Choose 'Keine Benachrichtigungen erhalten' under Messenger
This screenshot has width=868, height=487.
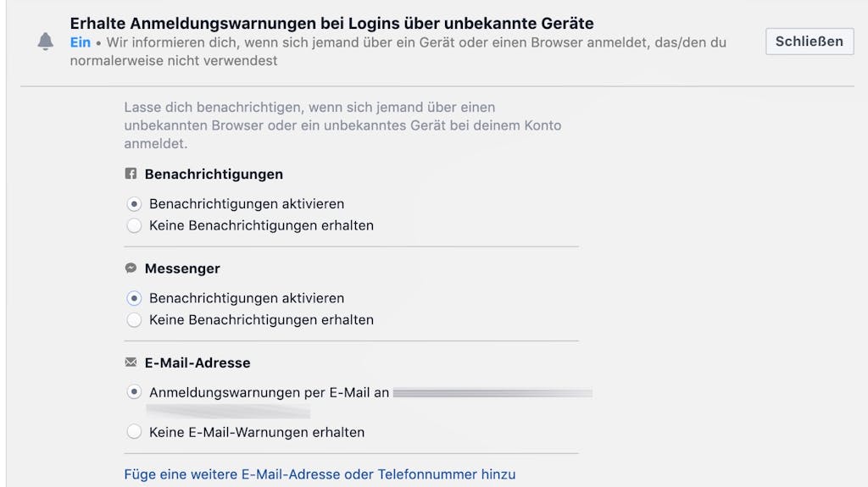[x=134, y=320]
